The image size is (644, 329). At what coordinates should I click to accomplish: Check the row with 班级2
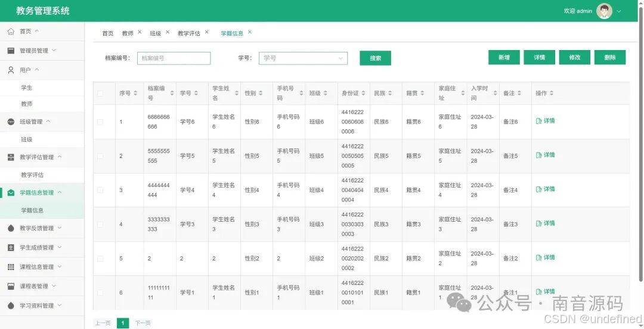tap(100, 259)
